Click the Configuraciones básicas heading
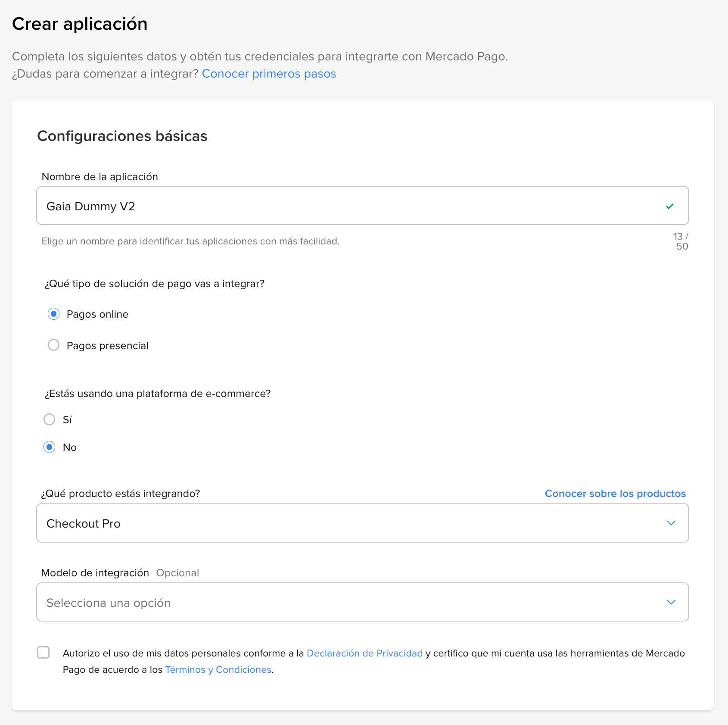Image resolution: width=728 pixels, height=725 pixels. [x=122, y=136]
